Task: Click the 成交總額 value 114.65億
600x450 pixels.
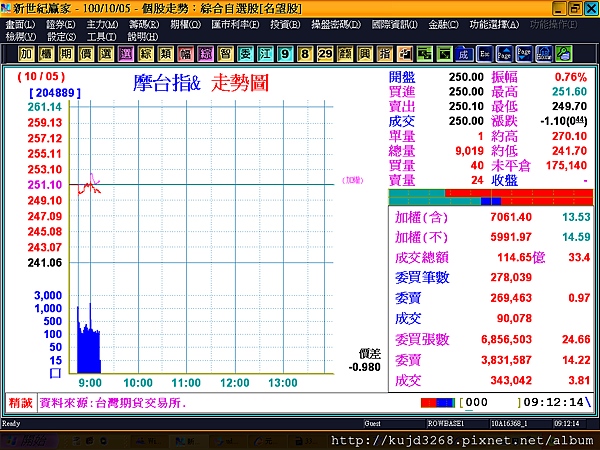Action: tap(521, 257)
